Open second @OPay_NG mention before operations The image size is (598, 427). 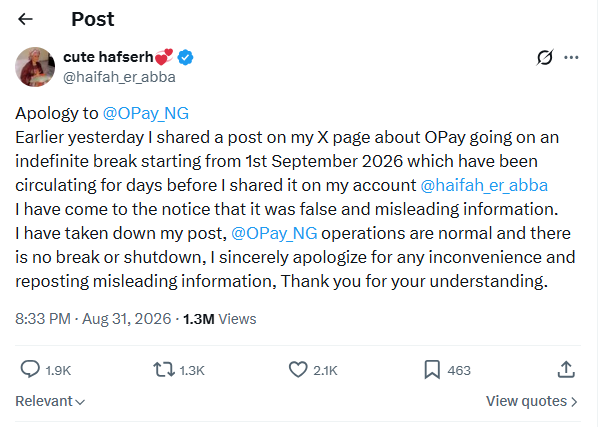[274, 233]
